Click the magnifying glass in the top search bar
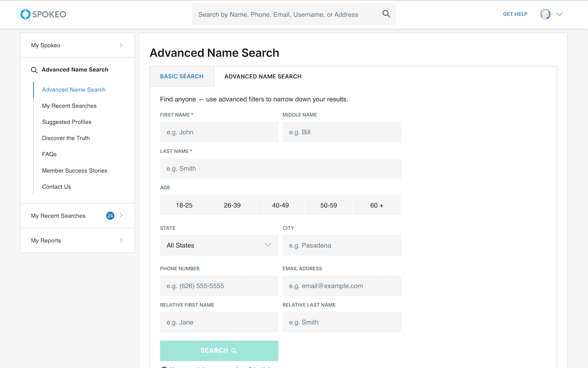 tap(386, 14)
